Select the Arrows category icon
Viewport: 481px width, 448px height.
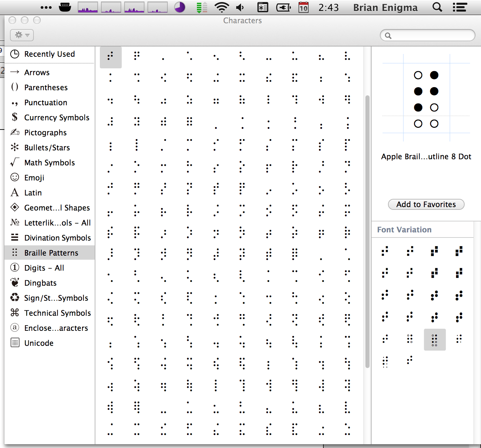[x=15, y=72]
